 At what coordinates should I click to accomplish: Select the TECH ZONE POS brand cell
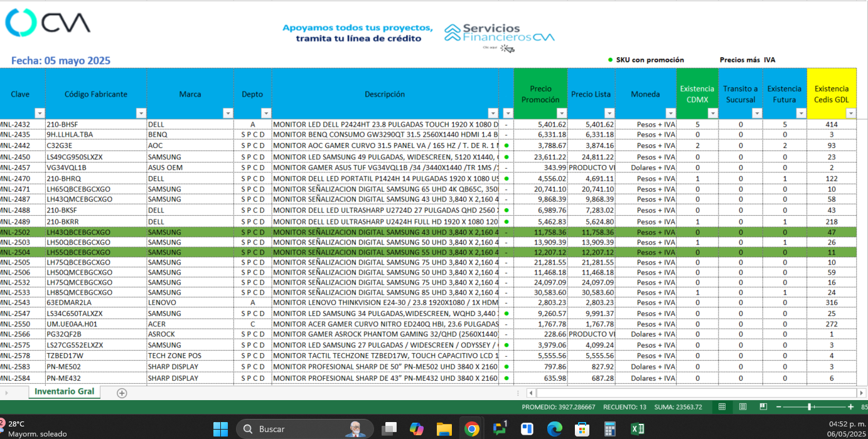pyautogui.click(x=190, y=356)
